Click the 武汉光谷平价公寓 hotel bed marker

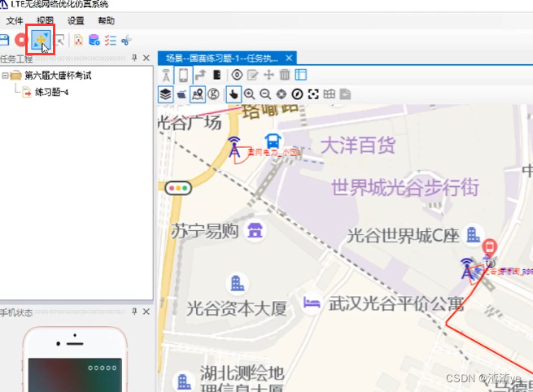(312, 303)
